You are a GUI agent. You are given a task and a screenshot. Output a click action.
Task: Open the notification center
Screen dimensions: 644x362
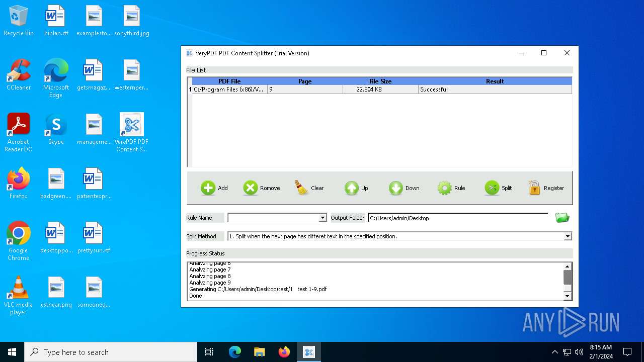click(627, 352)
